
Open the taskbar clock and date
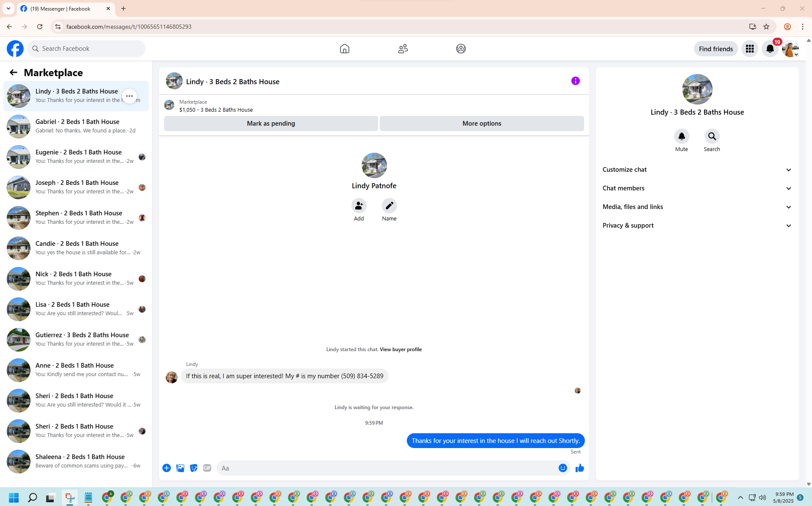(x=784, y=498)
